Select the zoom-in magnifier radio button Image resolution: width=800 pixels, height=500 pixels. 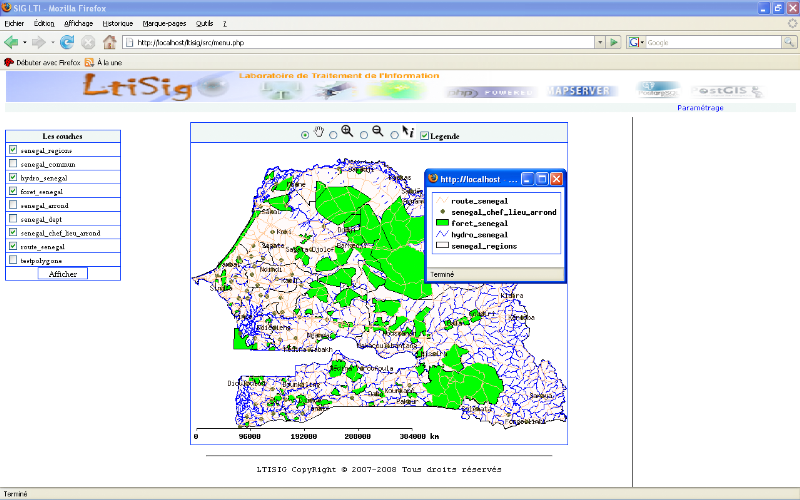point(333,135)
